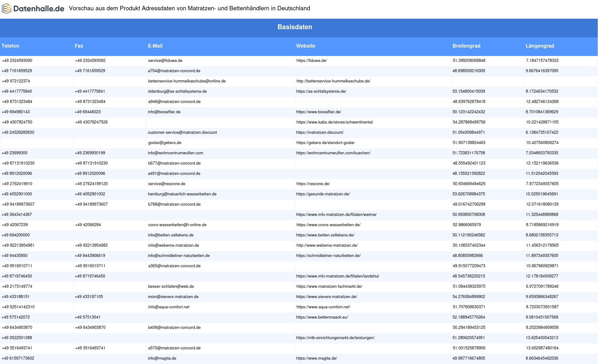This screenshot has width=598, height=364.
Task: Click email info@wohncentrumwulfen.com
Action: 176,153
